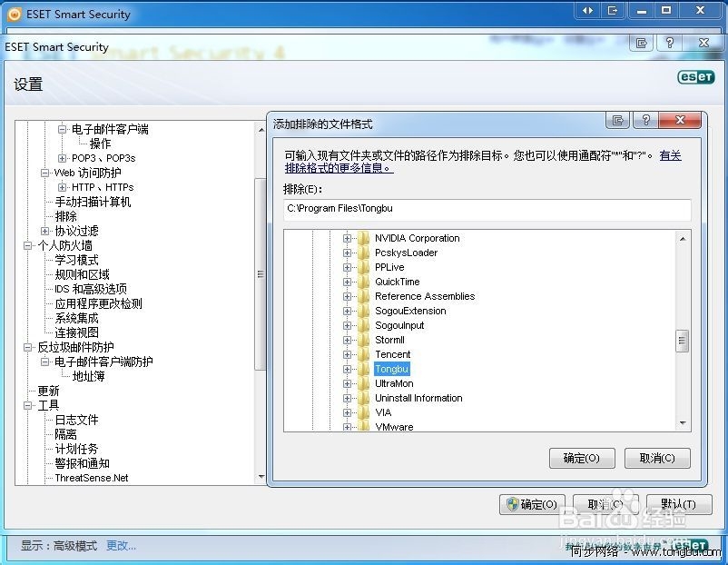Click settings tree scroll up arrow
728x565 pixels.
tap(261, 130)
